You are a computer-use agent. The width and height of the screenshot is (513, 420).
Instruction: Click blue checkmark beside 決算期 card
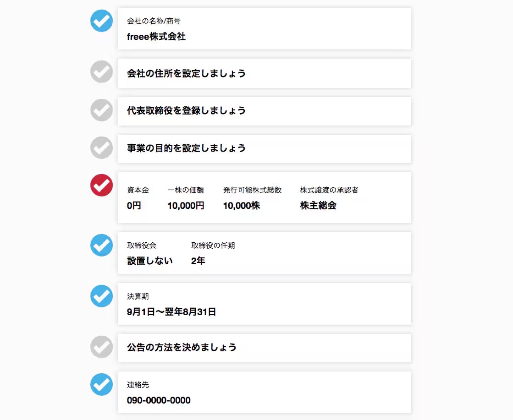tap(101, 296)
